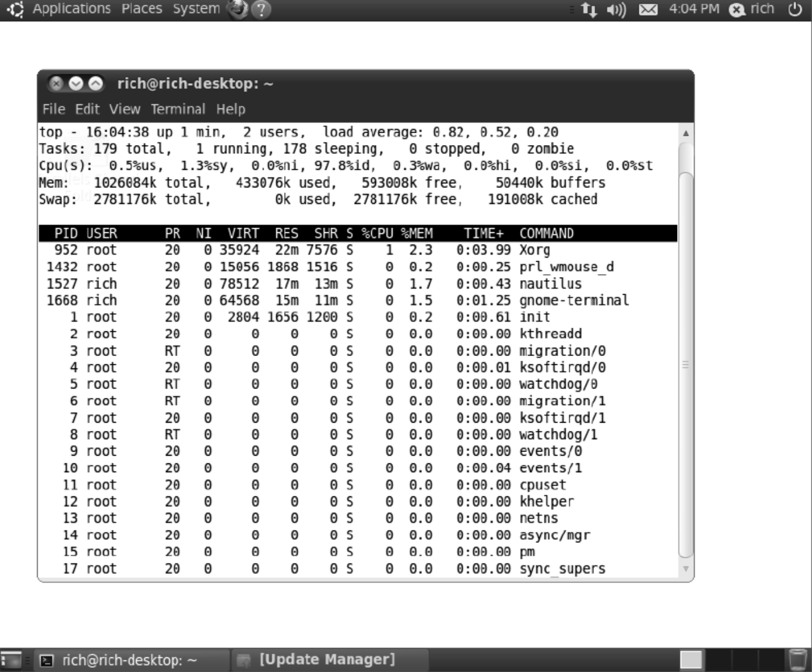The width and height of the screenshot is (812, 672).
Task: Open the mail envelope indicator
Action: [x=648, y=9]
